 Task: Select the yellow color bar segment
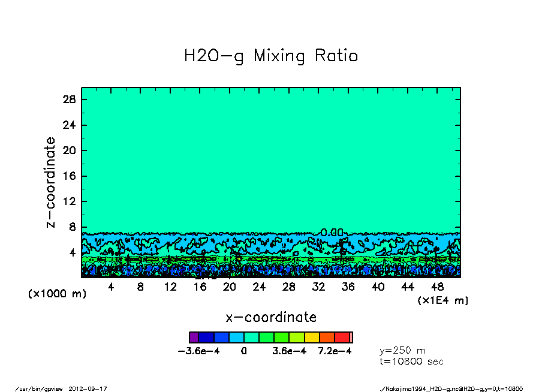(x=312, y=337)
